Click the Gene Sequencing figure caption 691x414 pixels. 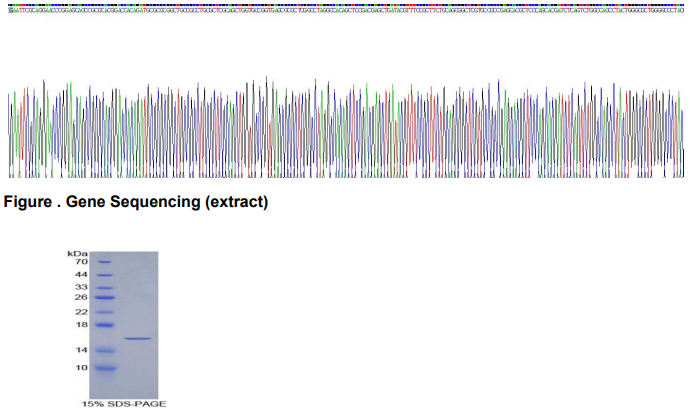pyautogui.click(x=136, y=202)
